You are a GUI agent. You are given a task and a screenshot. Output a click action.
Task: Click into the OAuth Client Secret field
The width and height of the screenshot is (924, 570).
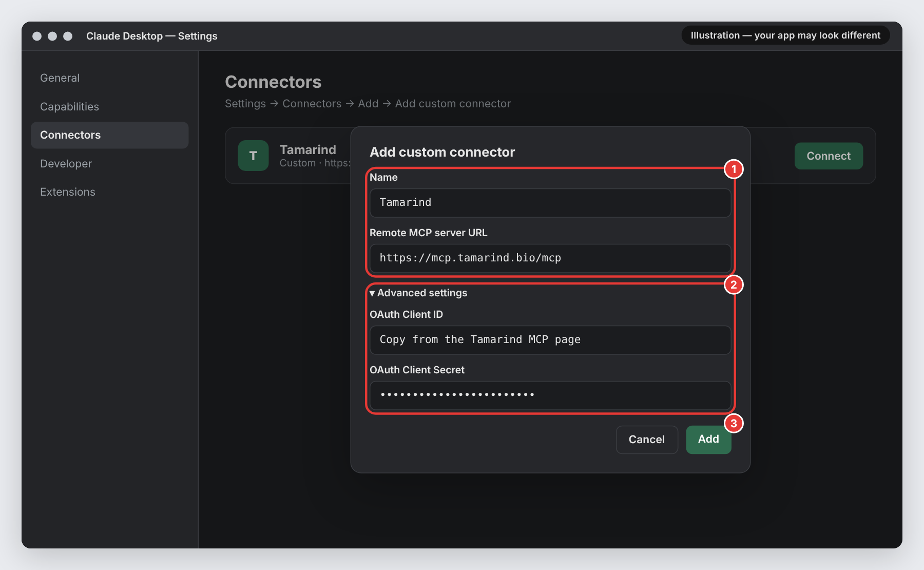tap(550, 395)
